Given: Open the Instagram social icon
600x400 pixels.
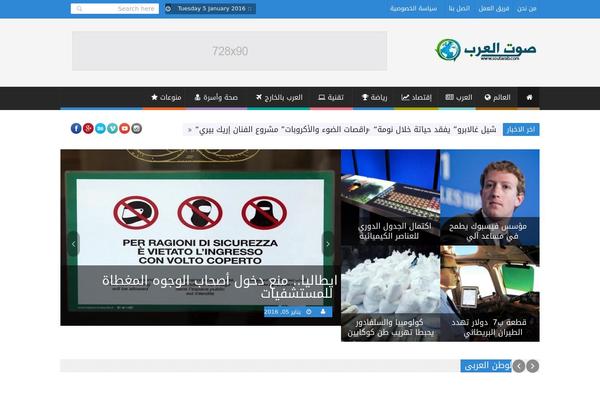Looking at the screenshot, I should click(137, 128).
